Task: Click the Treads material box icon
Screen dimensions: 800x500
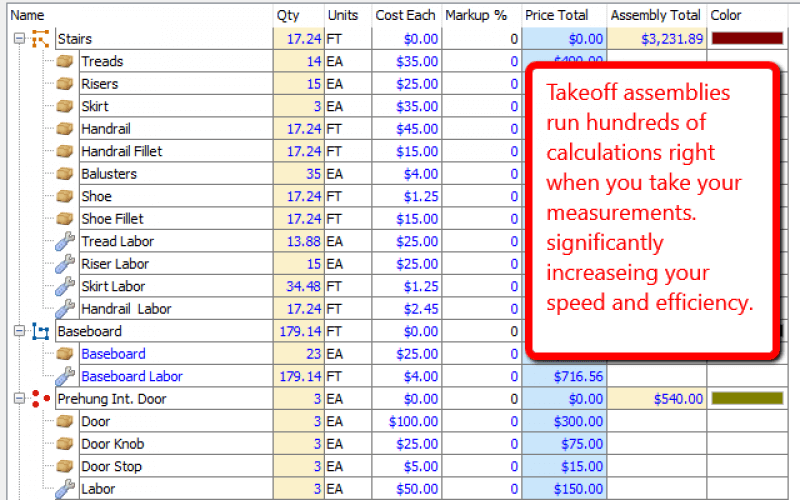Action: [64, 61]
